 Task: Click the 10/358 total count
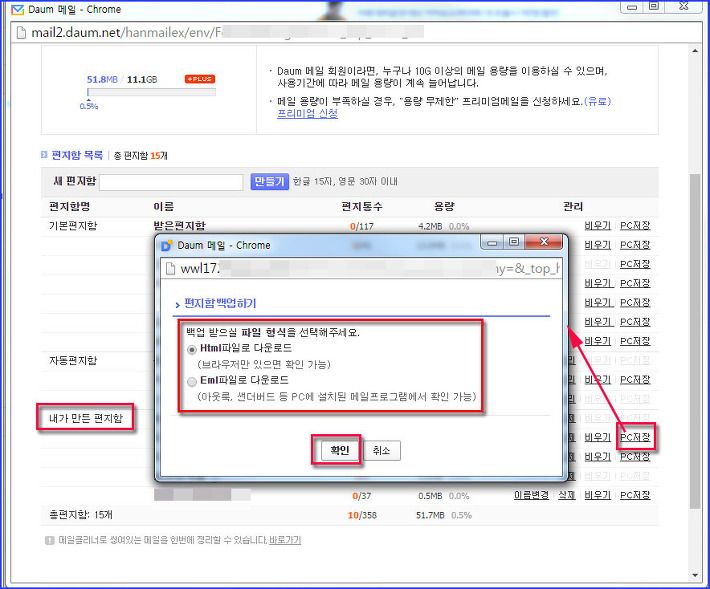click(x=362, y=515)
